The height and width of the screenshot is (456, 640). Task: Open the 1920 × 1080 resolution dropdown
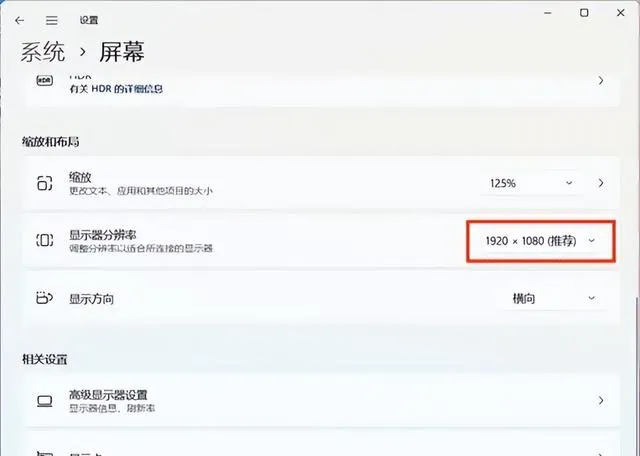point(541,241)
